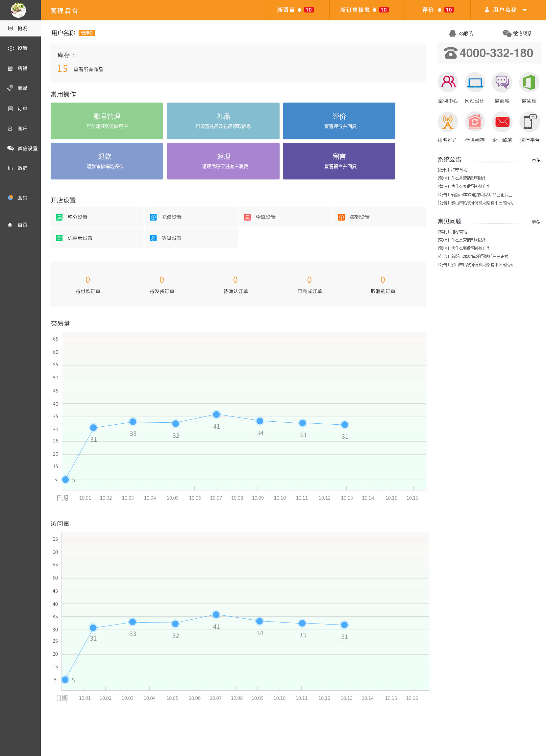This screenshot has width=546, height=756.
Task: Open QQ联系 contact link
Action: (x=461, y=34)
